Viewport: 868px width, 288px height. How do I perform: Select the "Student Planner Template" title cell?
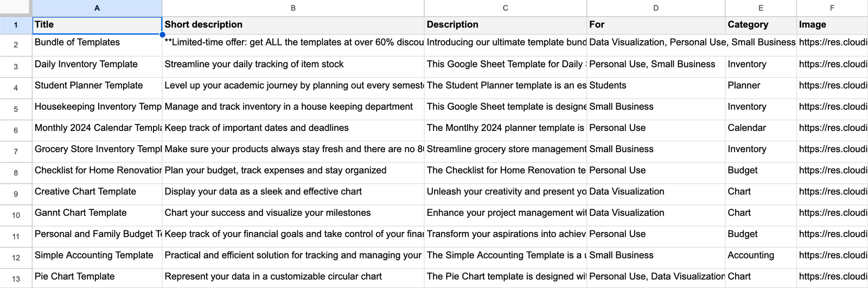point(97,85)
